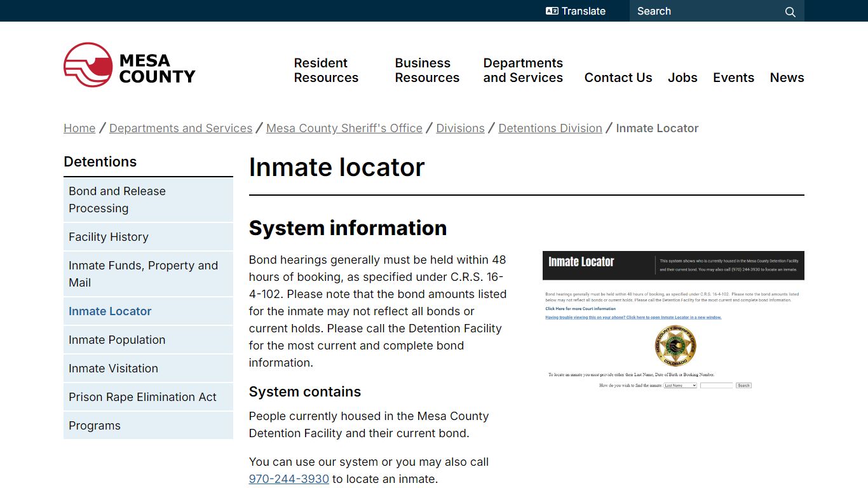Click the Inmate locator page title

(x=337, y=167)
